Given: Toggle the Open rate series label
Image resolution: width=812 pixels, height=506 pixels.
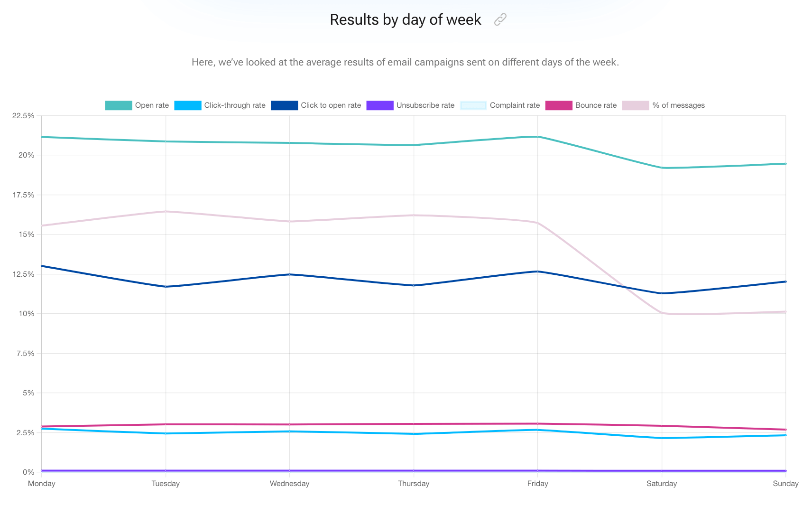Looking at the screenshot, I should (x=152, y=105).
